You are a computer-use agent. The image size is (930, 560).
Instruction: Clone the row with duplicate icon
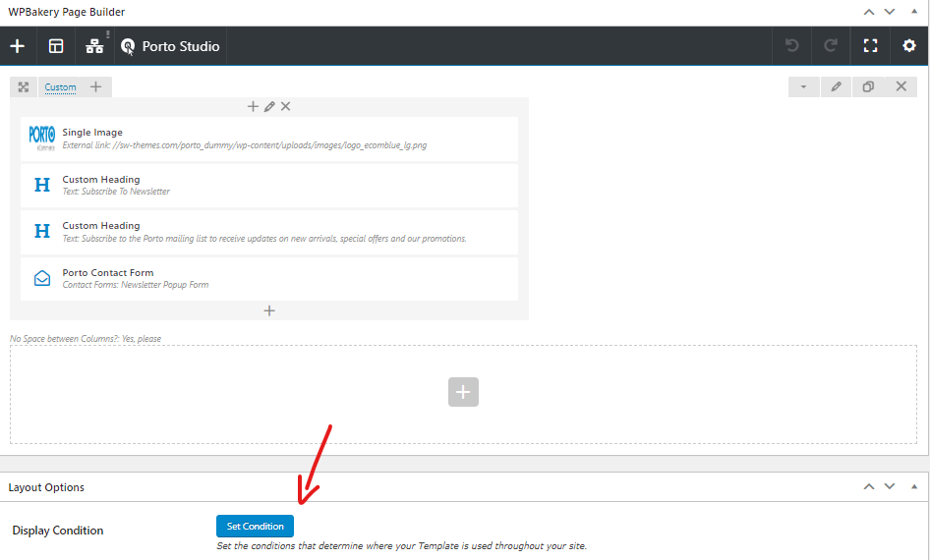coord(868,87)
